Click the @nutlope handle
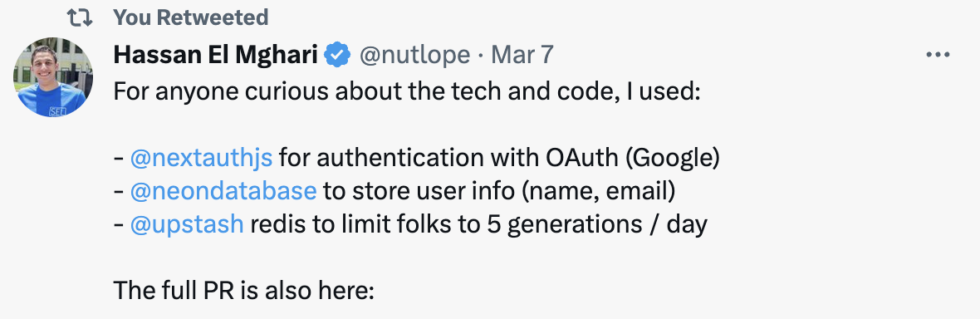The height and width of the screenshot is (319, 980). point(414,56)
